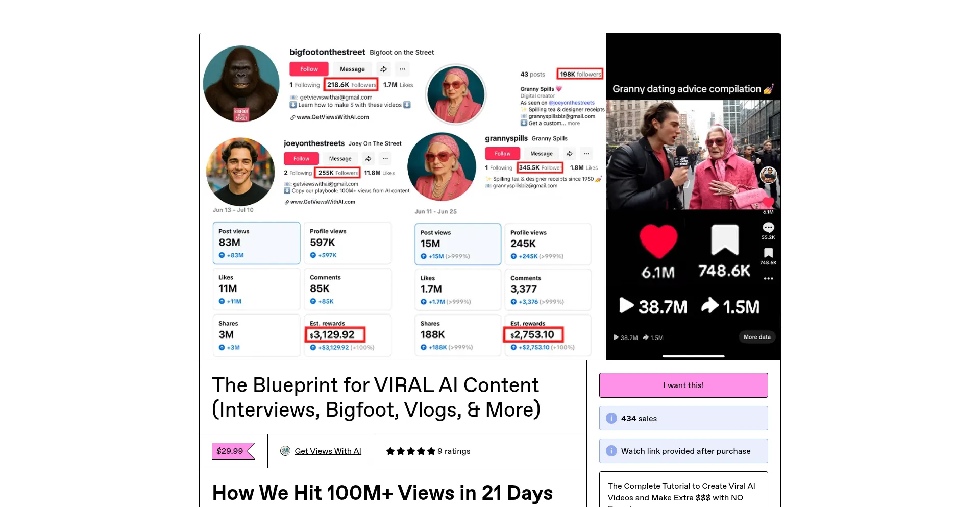Select the Est. rewards $2,753.10 card
Image resolution: width=980 pixels, height=507 pixels.
coord(548,335)
